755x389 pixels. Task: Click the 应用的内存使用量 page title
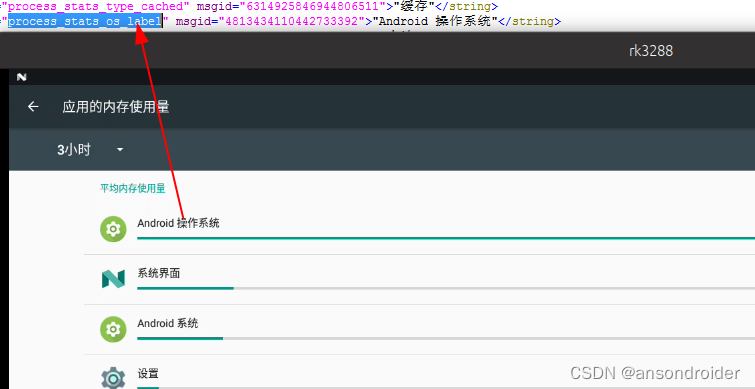click(116, 107)
